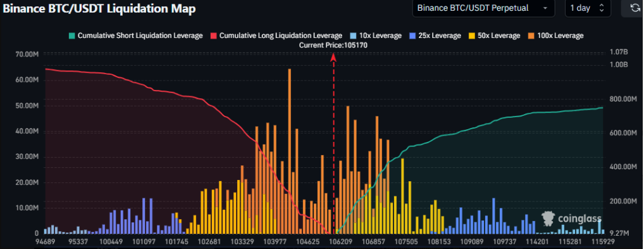The width and height of the screenshot is (644, 249).
Task: Toggle Cumulative Short Liquidation Leverage legend
Action: (x=135, y=36)
